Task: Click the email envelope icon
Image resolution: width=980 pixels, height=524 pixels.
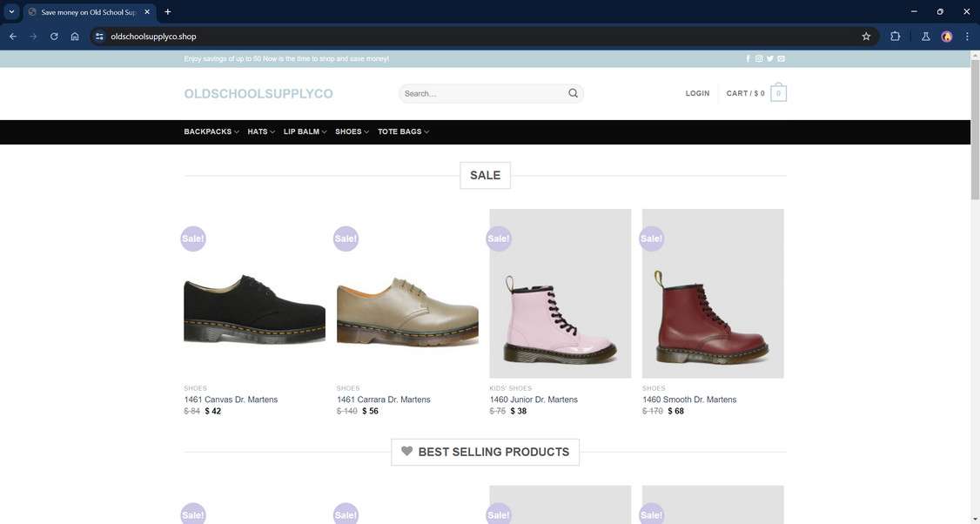Action: click(782, 59)
